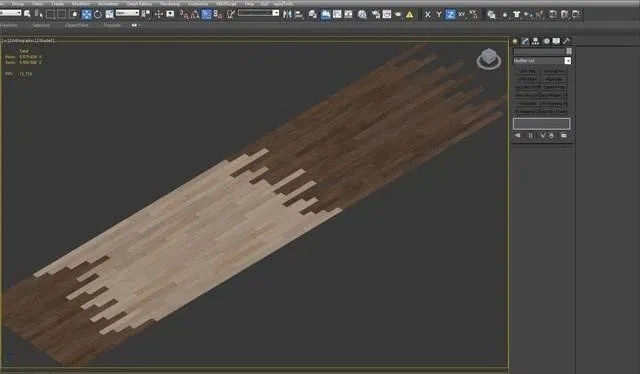Click the Modifier List arrow button
This screenshot has height=374, width=640.
click(x=568, y=61)
